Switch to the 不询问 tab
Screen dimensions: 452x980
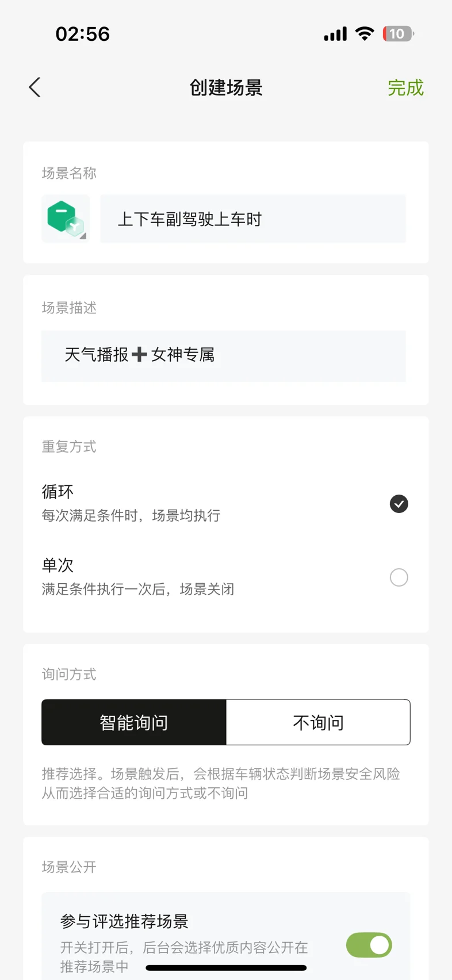(x=318, y=722)
